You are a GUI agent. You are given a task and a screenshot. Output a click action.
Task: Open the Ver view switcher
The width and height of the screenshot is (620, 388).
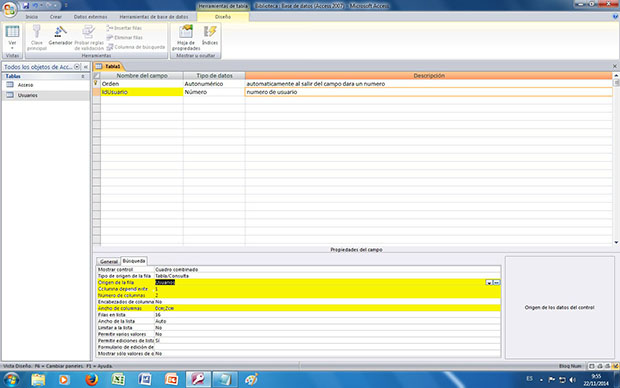(12, 38)
